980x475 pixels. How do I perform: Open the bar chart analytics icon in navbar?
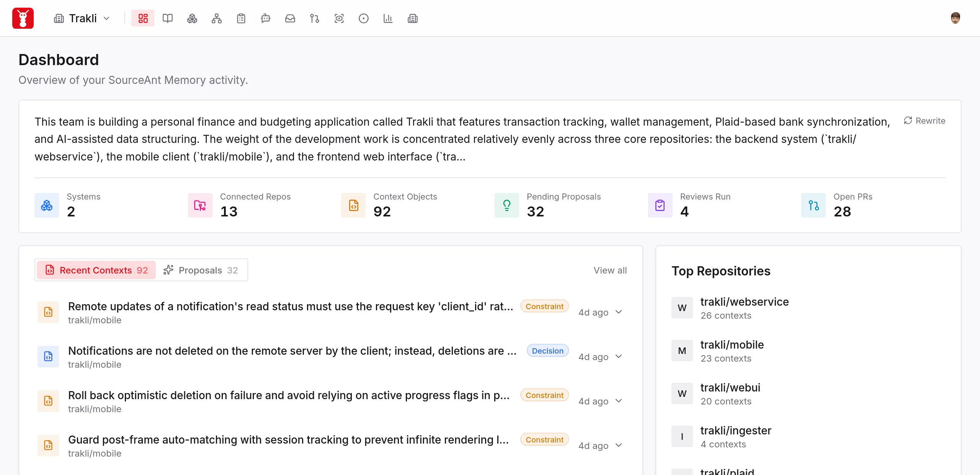pos(388,18)
